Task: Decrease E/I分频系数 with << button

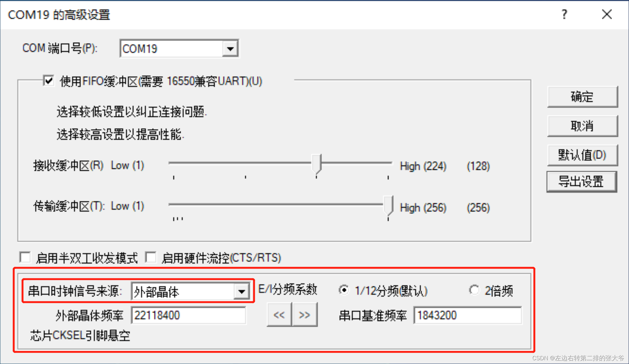Action: click(279, 314)
